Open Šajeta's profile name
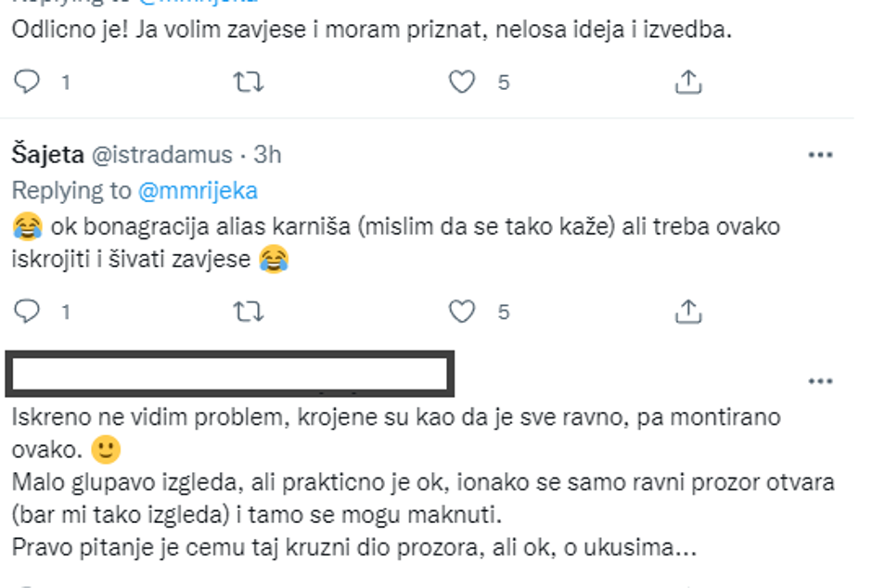This screenshot has width=872, height=588. 47,155
